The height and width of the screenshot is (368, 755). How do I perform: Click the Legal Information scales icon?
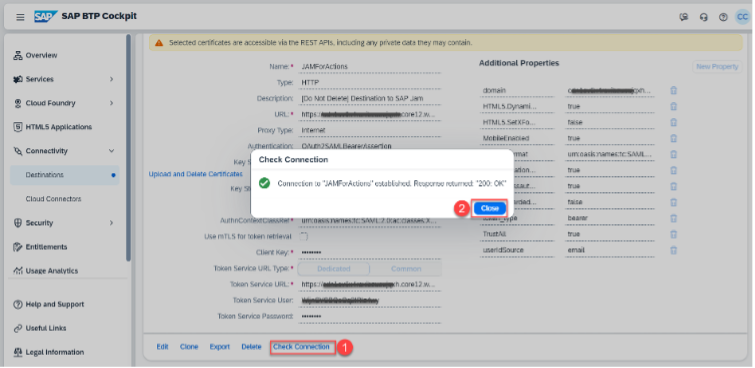tap(18, 352)
